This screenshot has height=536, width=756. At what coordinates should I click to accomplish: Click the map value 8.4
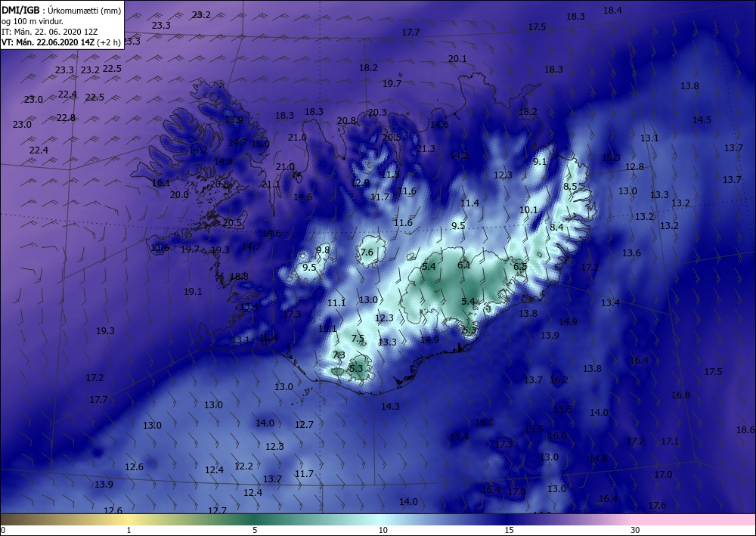pyautogui.click(x=556, y=227)
